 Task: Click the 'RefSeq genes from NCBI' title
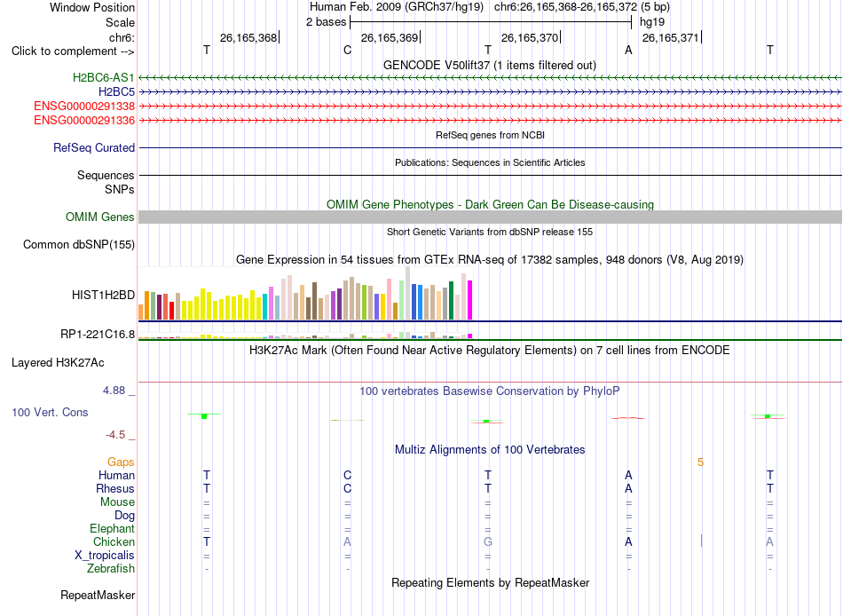click(x=490, y=135)
